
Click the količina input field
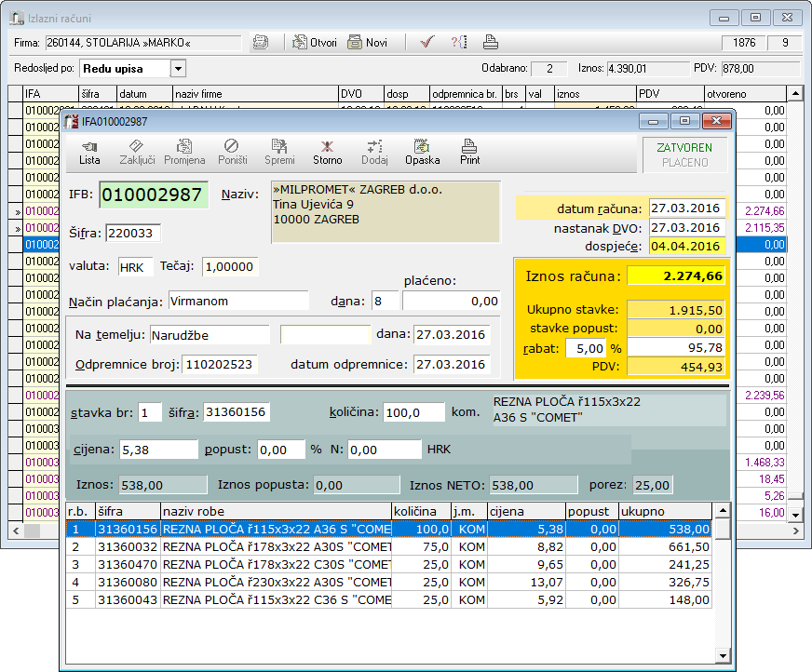point(414,412)
